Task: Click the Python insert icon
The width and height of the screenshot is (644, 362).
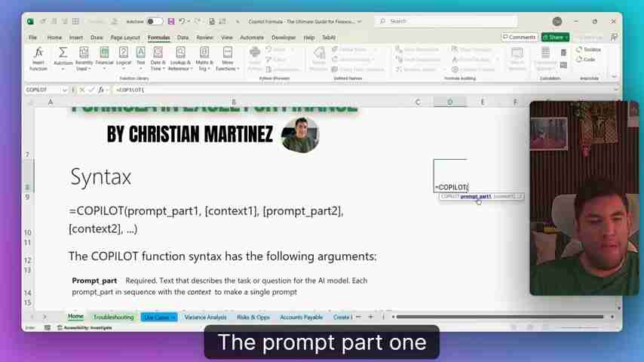Action: (x=255, y=53)
